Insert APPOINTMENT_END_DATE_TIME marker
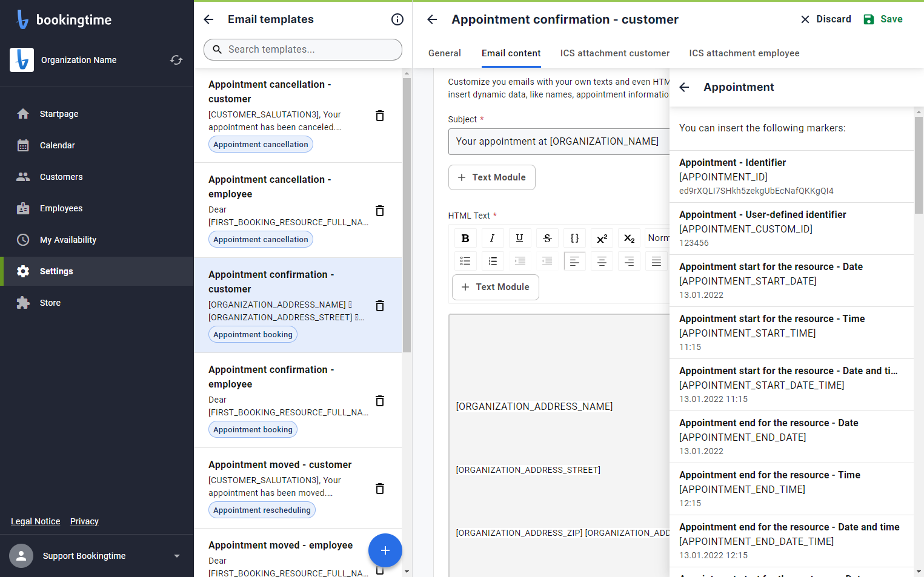Screen dimensions: 924x577 pos(791,541)
